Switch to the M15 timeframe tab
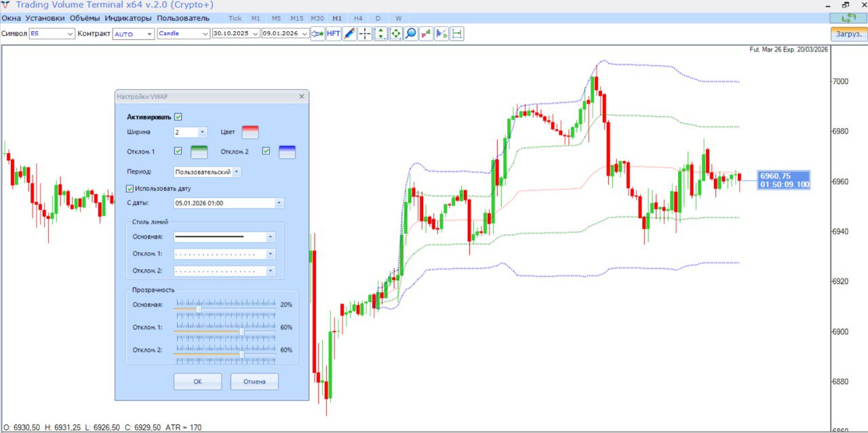 click(296, 18)
